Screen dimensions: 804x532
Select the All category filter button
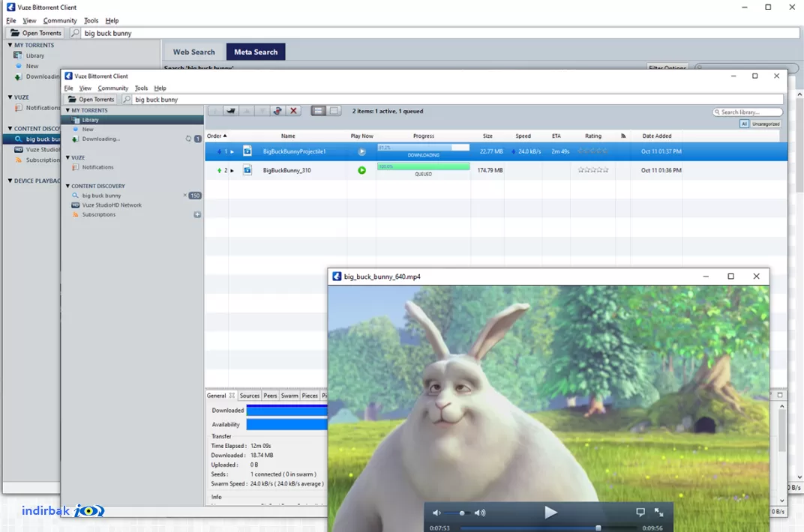[x=744, y=124]
